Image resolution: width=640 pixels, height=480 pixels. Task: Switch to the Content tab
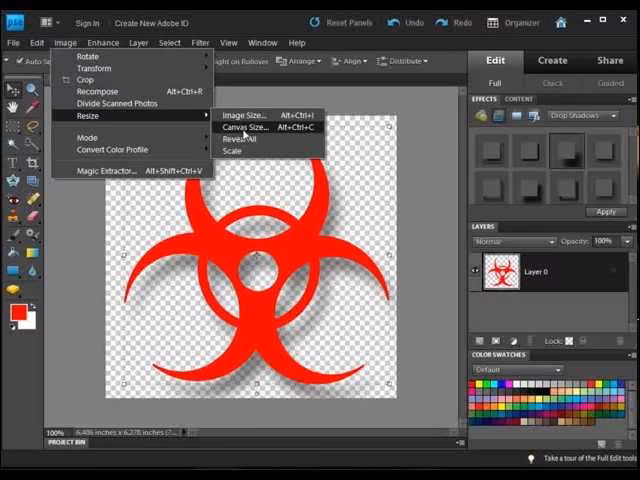(518, 99)
